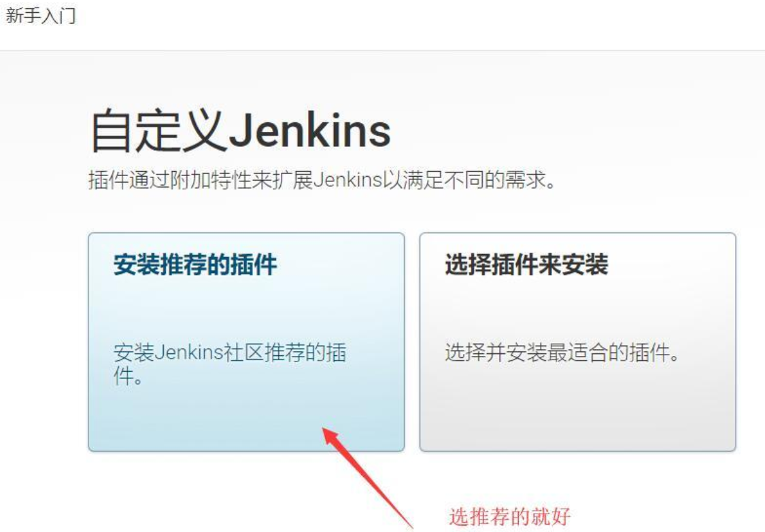Click the 自定义 characters in the heading
This screenshot has height=532, width=765.
[158, 130]
